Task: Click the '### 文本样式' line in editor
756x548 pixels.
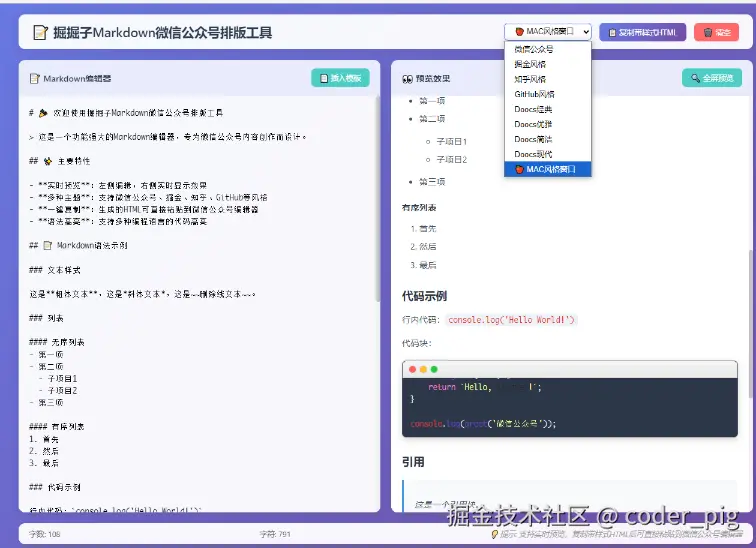Action: (54, 270)
